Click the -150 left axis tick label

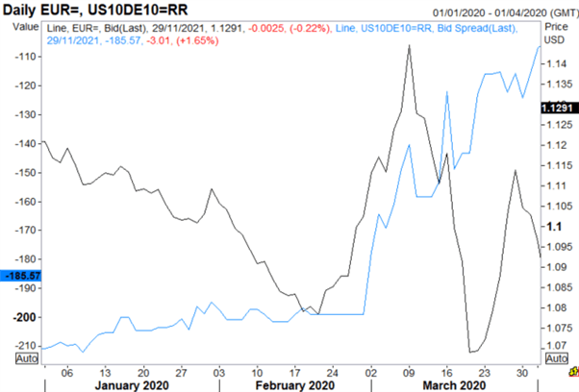coord(25,173)
